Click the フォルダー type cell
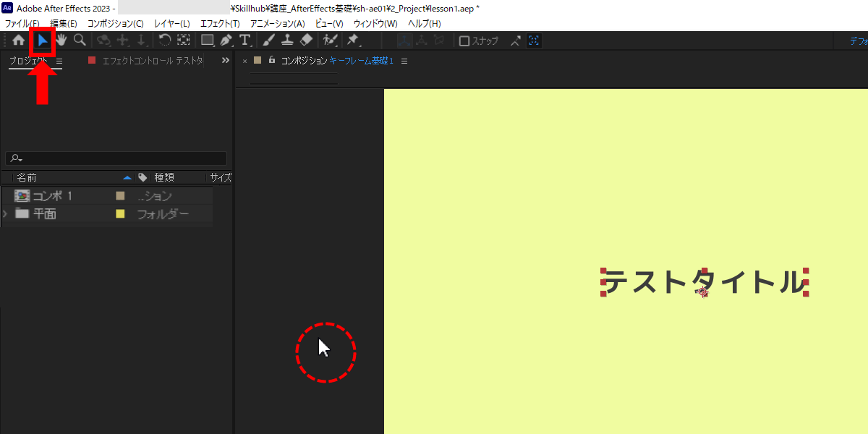Viewport: 868px width, 434px height. point(163,213)
